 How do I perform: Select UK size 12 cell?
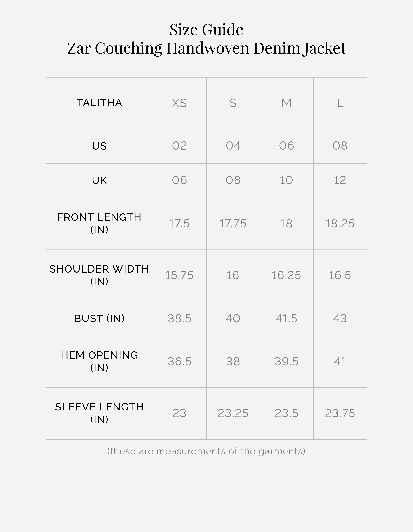coord(340,180)
